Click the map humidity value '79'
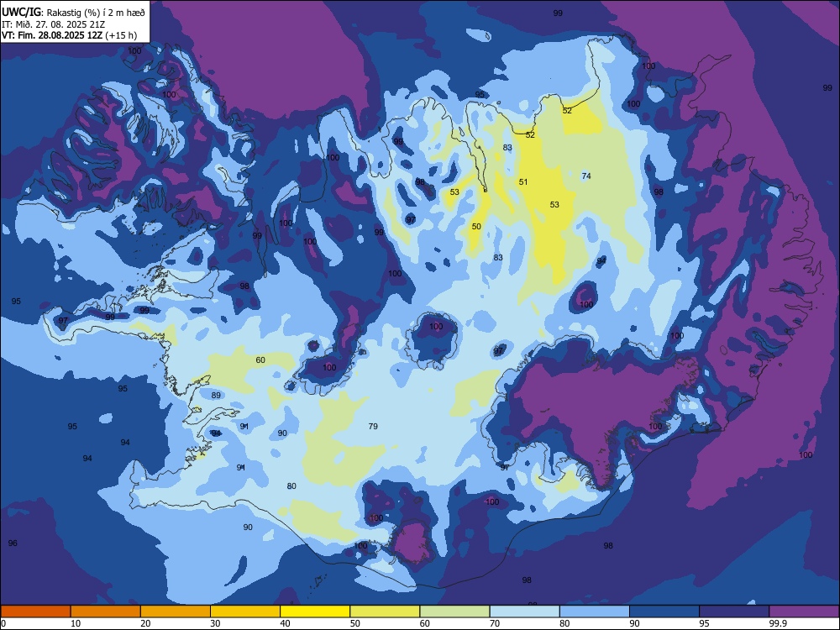Screen dimensions: 840x630 coord(374,427)
